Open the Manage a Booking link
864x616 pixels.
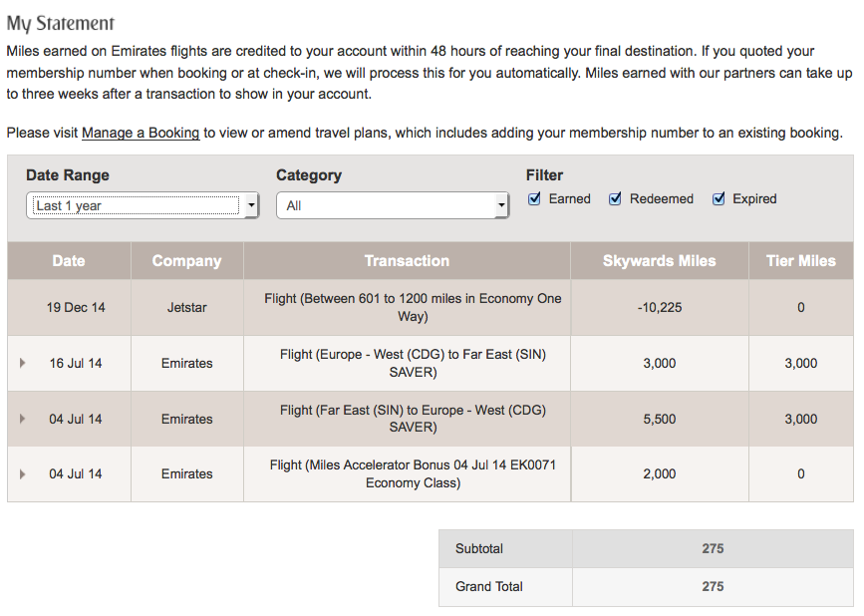click(x=141, y=133)
